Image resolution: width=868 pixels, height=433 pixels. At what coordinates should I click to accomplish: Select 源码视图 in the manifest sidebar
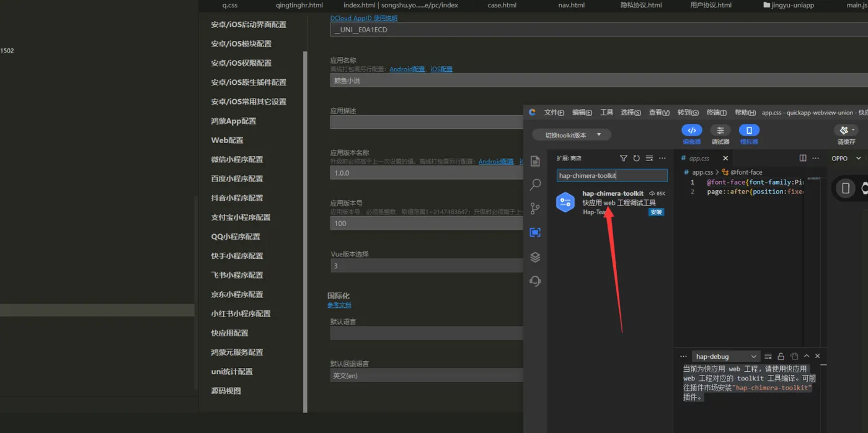coord(226,391)
